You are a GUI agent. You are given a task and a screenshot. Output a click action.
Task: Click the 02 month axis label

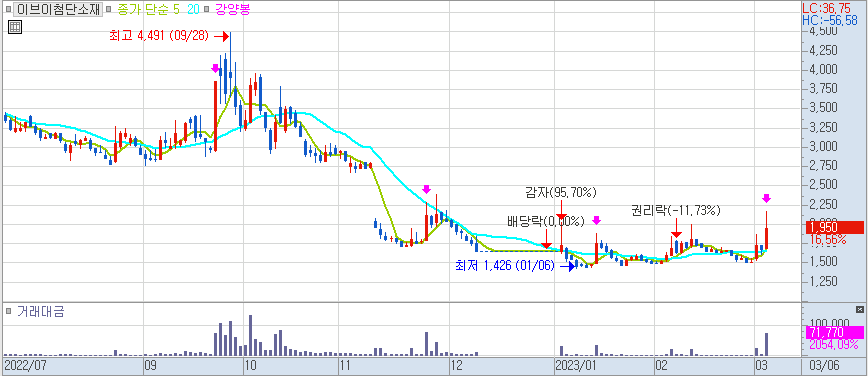tap(661, 365)
